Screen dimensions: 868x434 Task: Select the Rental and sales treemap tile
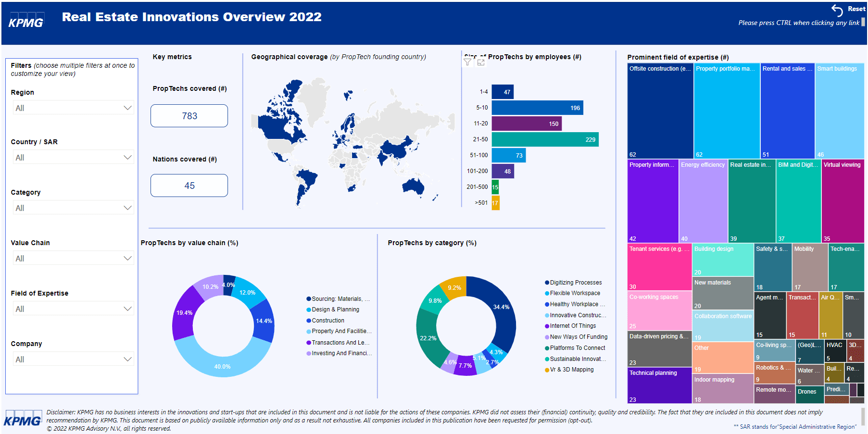pos(788,111)
